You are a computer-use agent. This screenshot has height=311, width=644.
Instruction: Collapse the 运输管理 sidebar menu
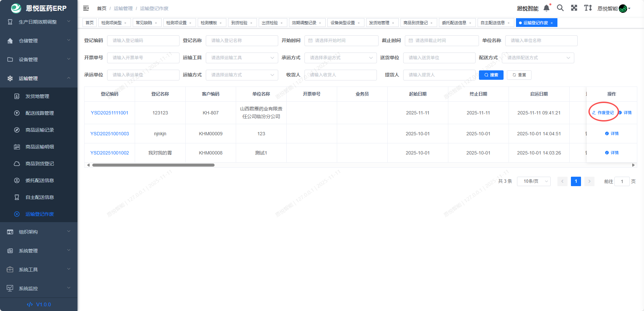39,78
